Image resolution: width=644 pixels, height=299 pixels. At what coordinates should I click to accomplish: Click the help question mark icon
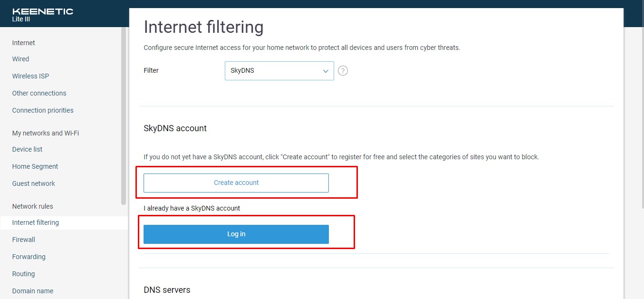343,71
